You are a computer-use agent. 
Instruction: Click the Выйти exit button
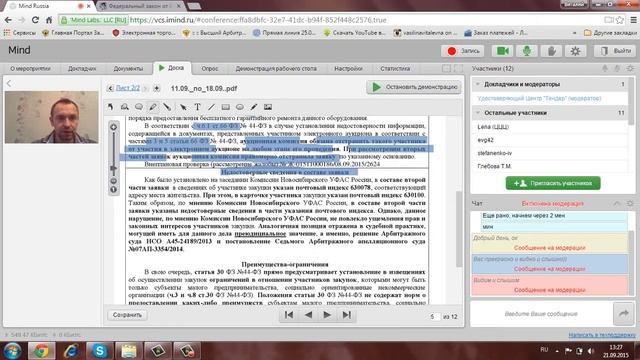[615, 51]
